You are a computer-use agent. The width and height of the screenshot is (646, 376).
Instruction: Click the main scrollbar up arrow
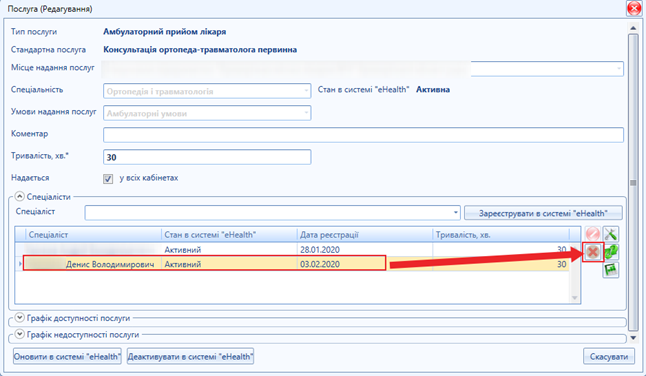tap(633, 28)
